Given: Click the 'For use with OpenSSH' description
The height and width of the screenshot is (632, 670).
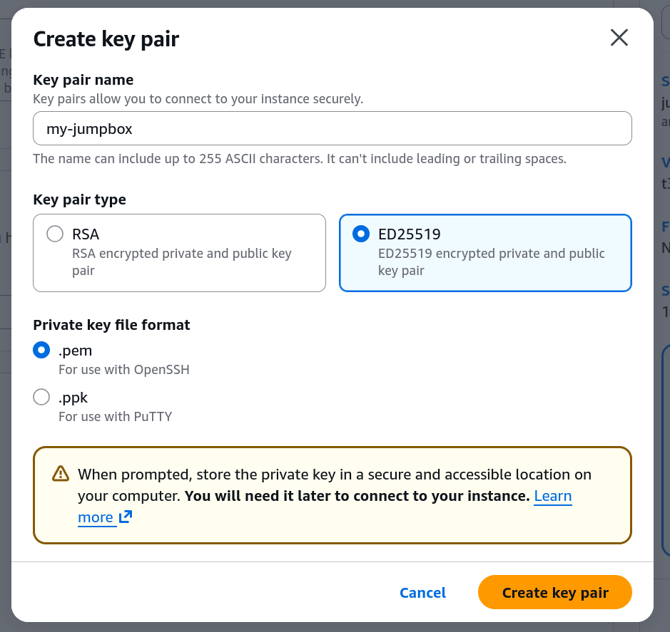Looking at the screenshot, I should point(124,369).
